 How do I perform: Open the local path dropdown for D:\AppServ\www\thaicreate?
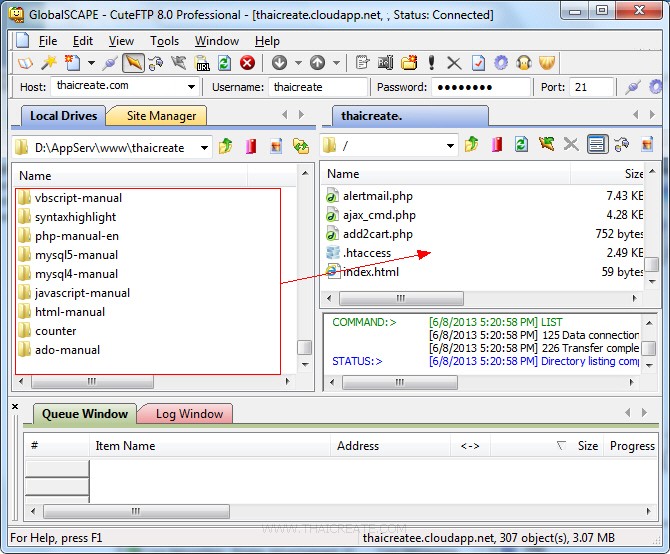[204, 148]
